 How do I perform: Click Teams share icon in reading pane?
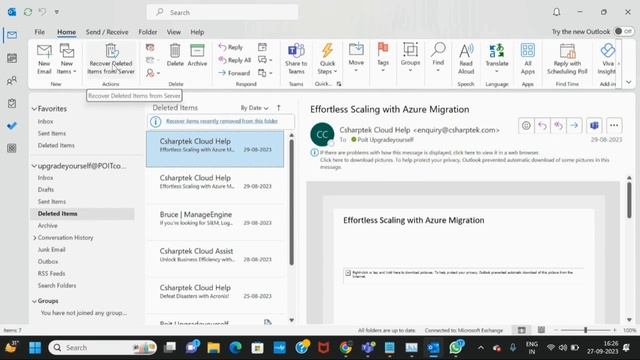[x=594, y=126]
